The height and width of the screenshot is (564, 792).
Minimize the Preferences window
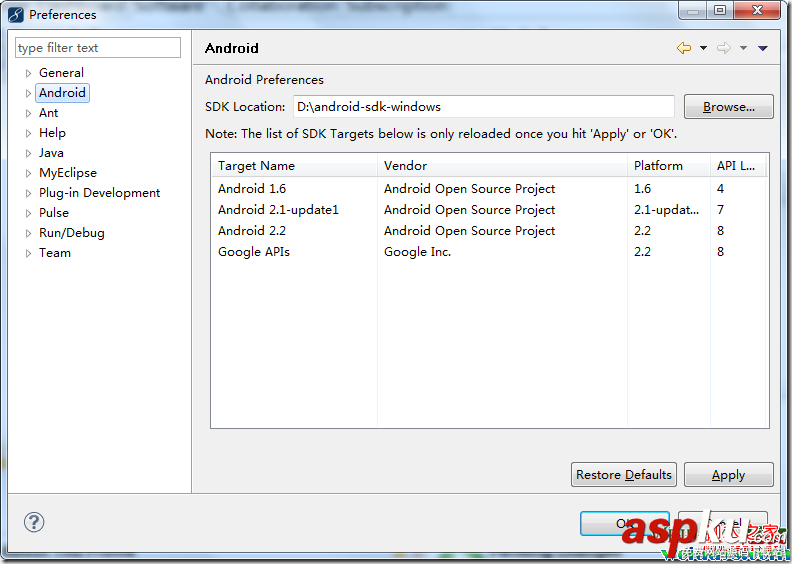point(693,11)
